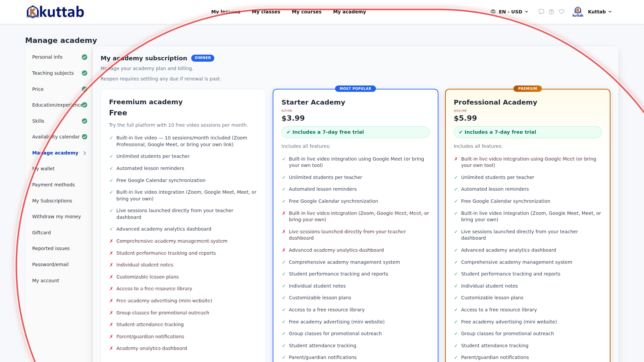The image size is (644, 362).
Task: Expand the Kuttab account menu dropdown
Action: (x=600, y=12)
